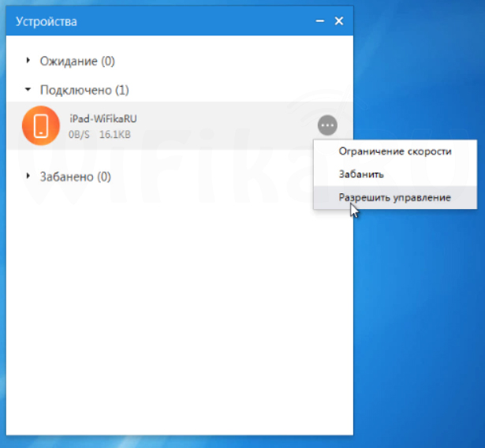Expand the Забанено section arrow

28,176
